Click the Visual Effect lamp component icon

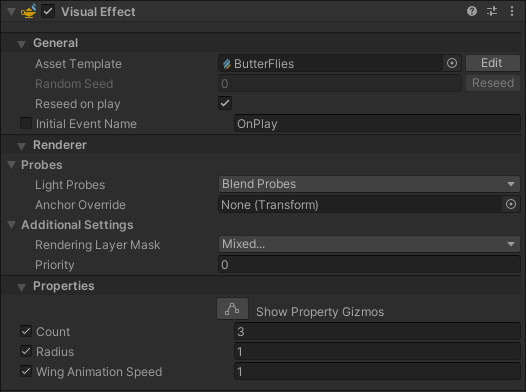(x=29, y=11)
